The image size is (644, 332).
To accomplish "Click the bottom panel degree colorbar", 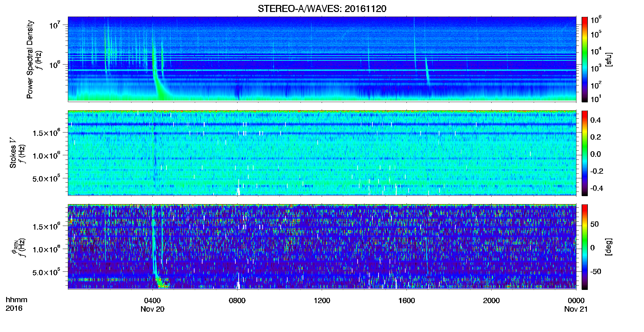I will pyautogui.click(x=585, y=247).
